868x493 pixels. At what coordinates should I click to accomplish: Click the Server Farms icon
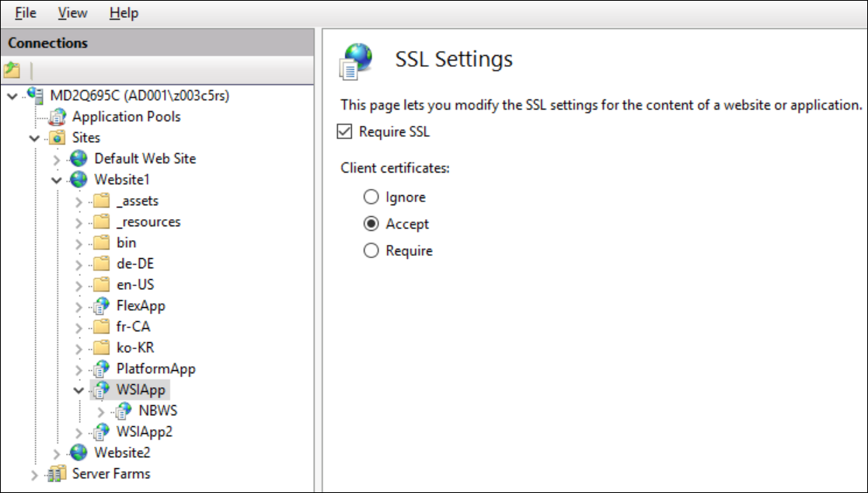(57, 474)
